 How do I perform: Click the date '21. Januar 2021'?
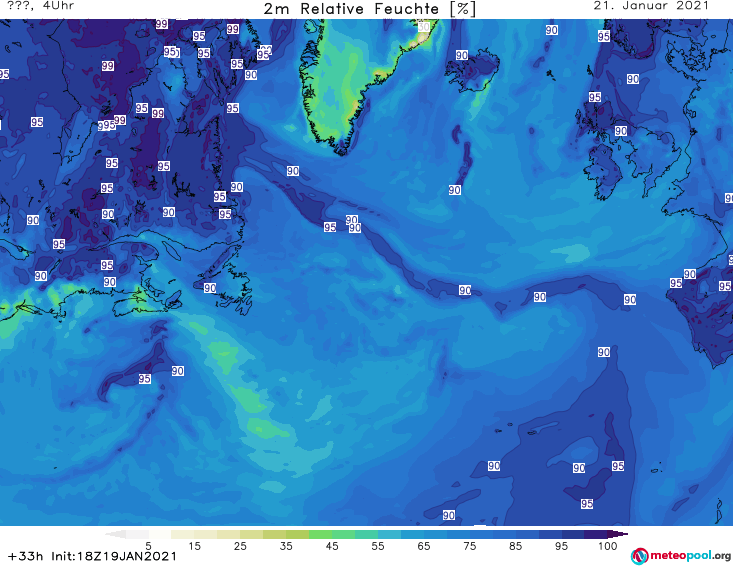[x=651, y=6]
